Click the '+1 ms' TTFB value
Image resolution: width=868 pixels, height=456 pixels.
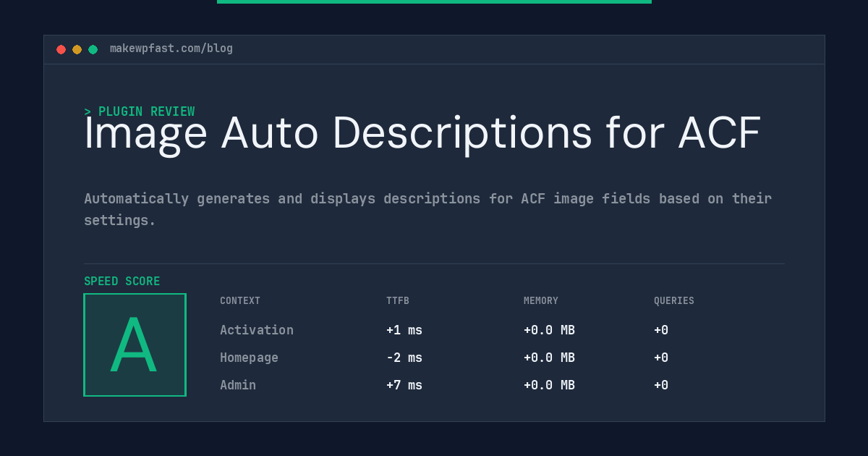click(404, 330)
